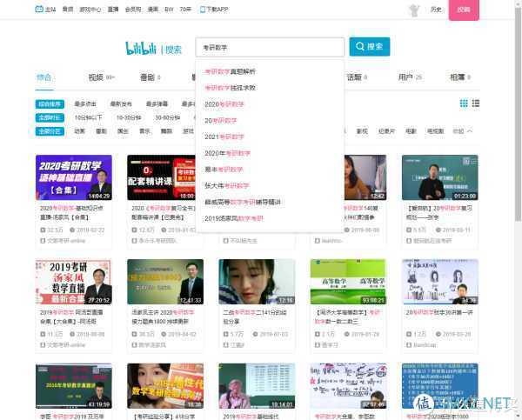This screenshot has height=420, width=522.
Task: Focus the search box containing 考研数学
Action: [x=270, y=47]
